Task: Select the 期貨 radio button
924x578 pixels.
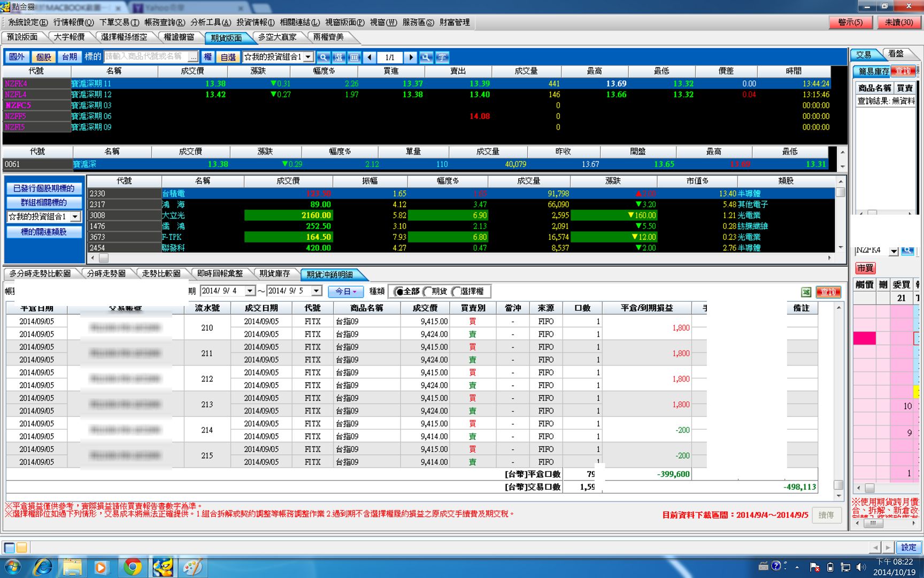Action: (427, 292)
